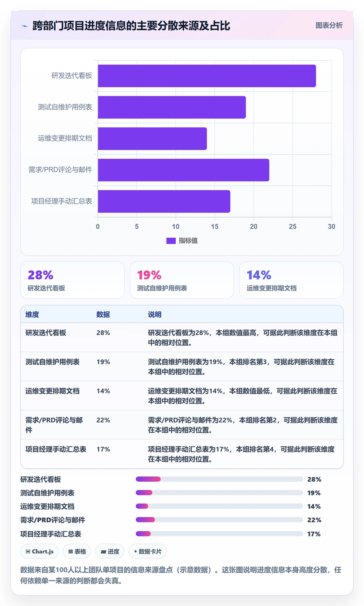The image size is (364, 606).
Task: Click the 说明 column header
Action: 155,314
